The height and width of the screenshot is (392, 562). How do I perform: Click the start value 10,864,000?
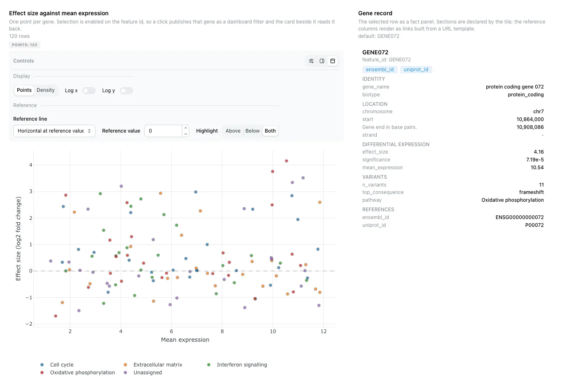(x=530, y=119)
